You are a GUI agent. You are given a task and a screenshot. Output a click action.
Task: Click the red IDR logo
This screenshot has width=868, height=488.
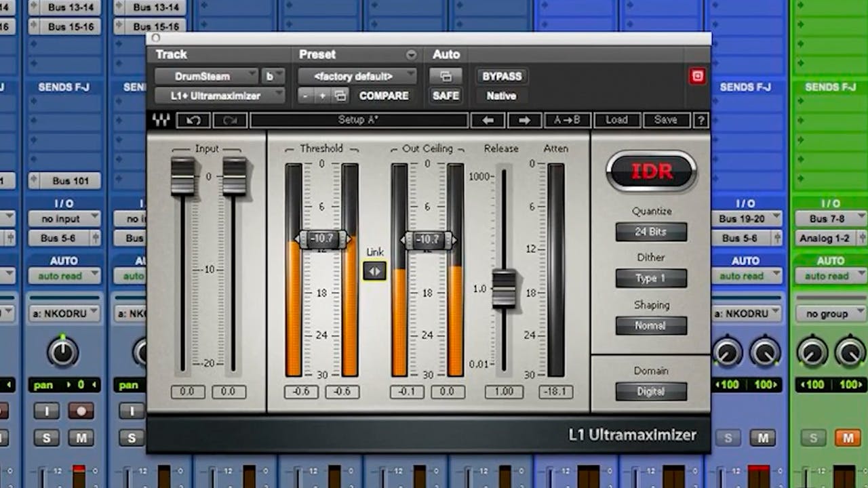[650, 171]
